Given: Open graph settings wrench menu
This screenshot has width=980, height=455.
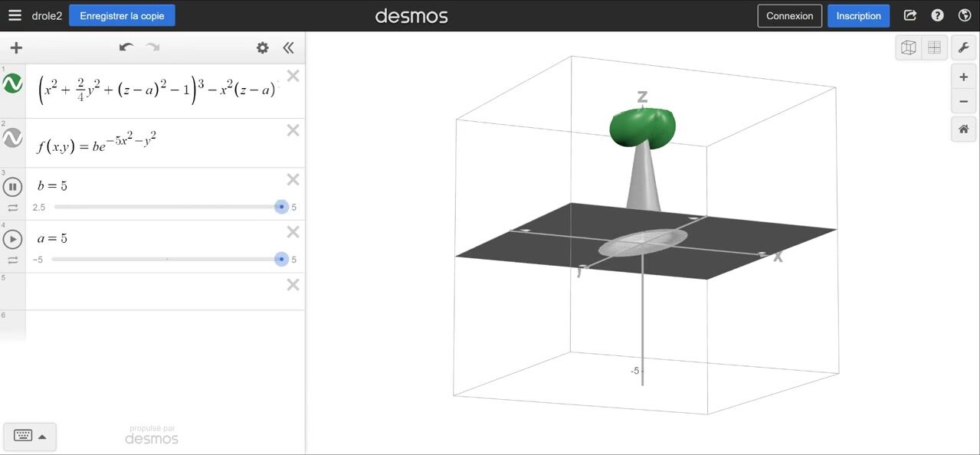Looking at the screenshot, I should click(964, 47).
